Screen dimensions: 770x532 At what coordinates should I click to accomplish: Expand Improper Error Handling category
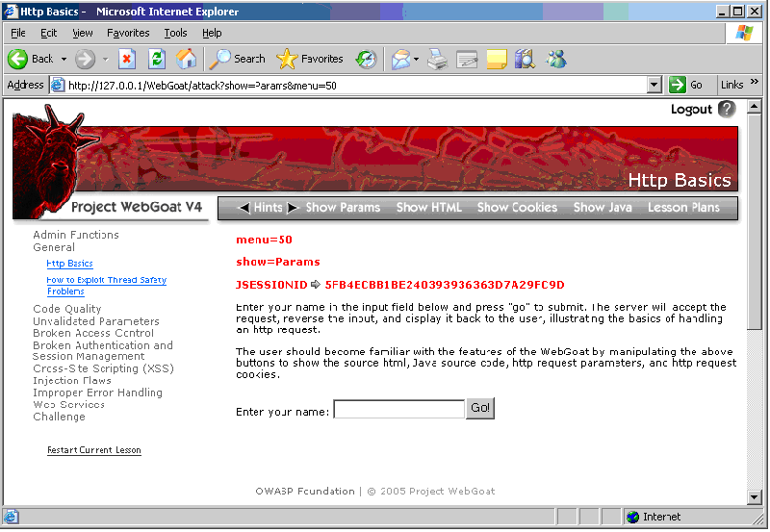click(98, 393)
